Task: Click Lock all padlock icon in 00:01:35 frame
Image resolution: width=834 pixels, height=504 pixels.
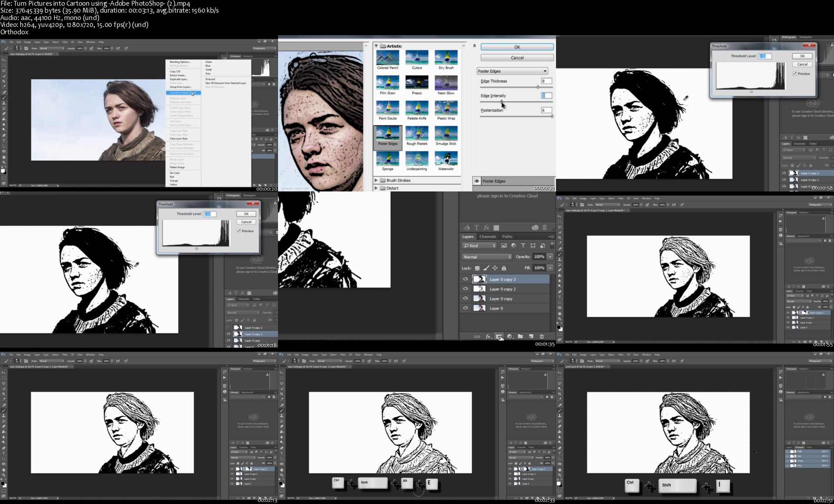Action: [x=504, y=268]
